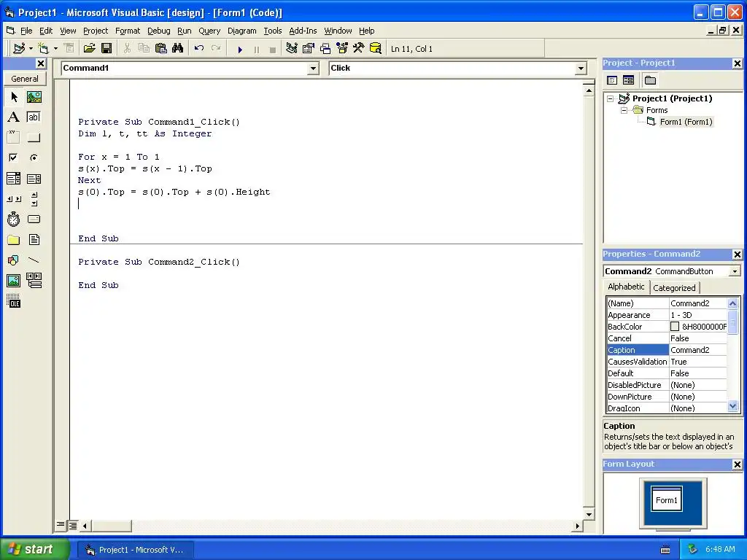
Task: Collapse the Project1 (Project1) tree node
Action: (x=611, y=99)
